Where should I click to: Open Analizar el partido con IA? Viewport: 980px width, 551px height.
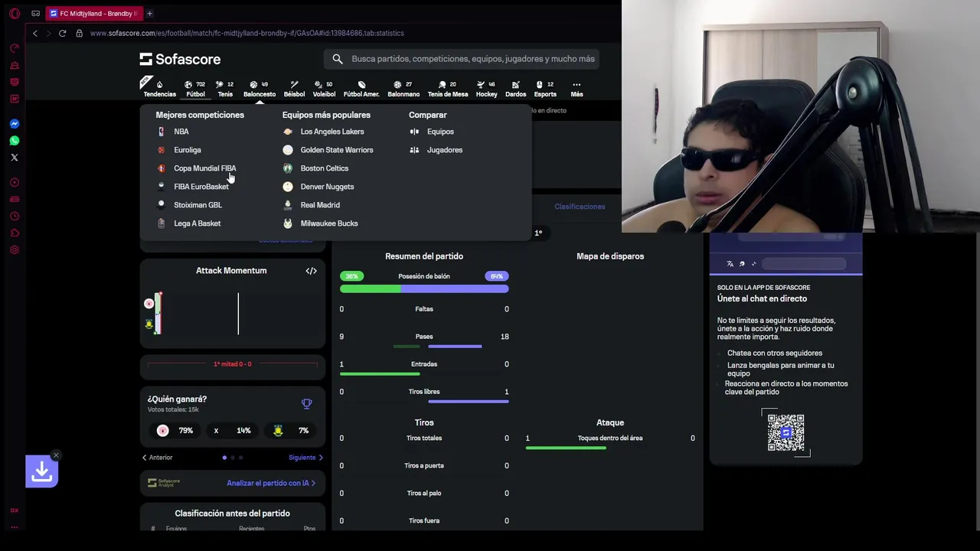click(x=271, y=483)
